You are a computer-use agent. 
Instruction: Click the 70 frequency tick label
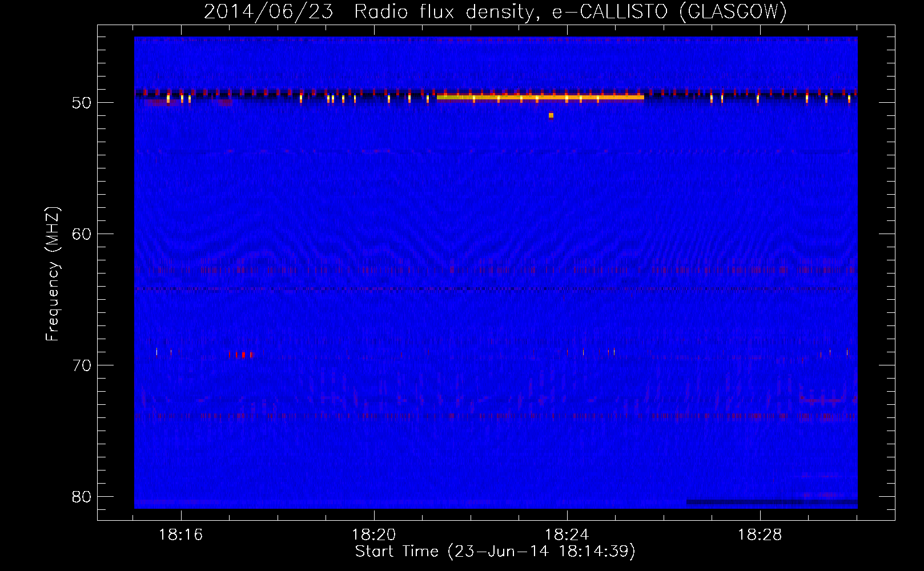82,365
